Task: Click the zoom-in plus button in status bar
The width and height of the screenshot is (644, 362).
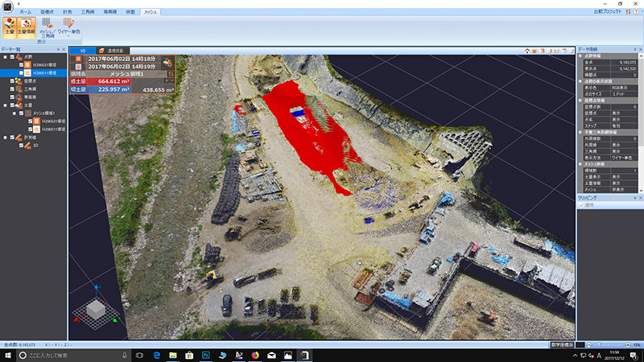Action: click(628, 345)
